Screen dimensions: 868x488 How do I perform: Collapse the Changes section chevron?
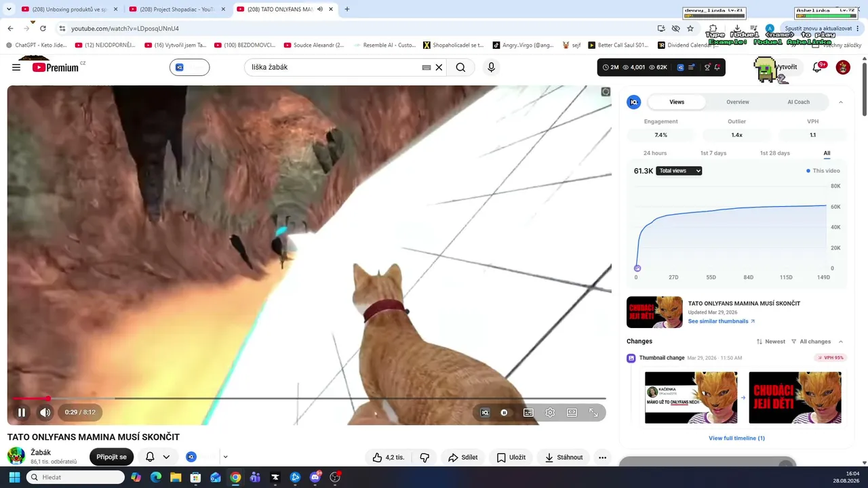(841, 342)
